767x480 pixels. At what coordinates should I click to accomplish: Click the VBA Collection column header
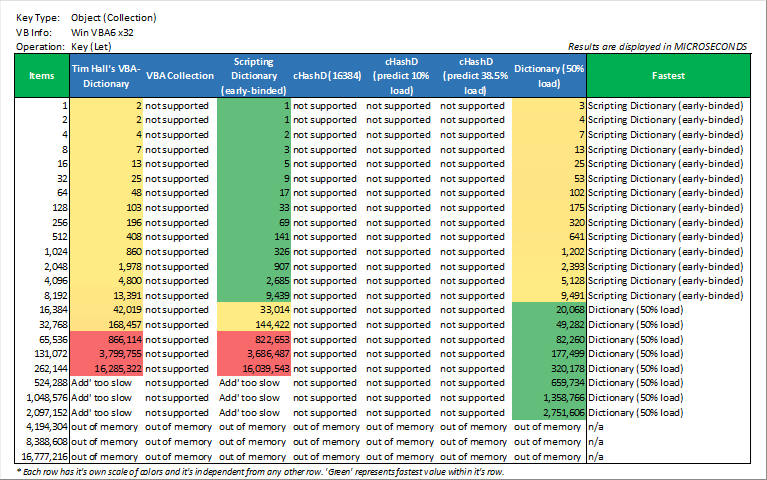(179, 75)
